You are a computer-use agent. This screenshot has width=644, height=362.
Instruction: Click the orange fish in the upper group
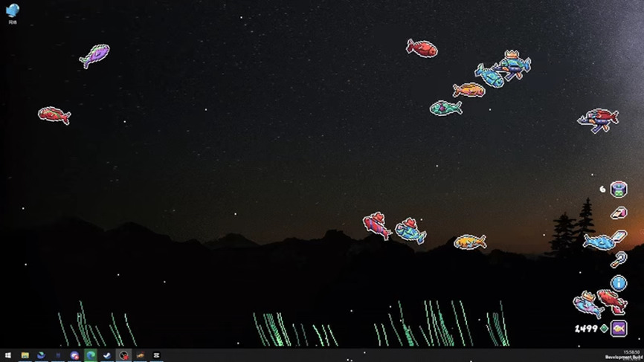point(469,90)
